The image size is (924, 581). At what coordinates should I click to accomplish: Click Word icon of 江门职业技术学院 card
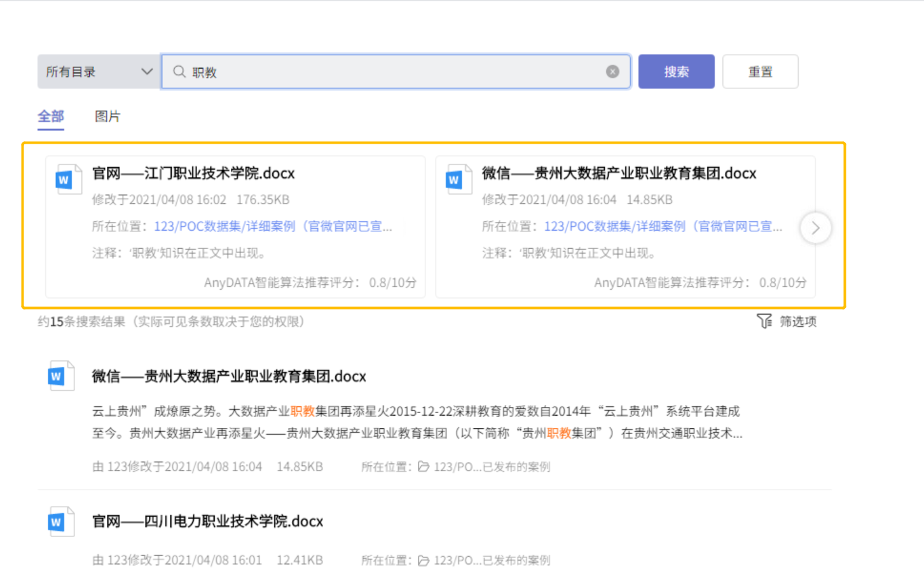[x=67, y=179]
